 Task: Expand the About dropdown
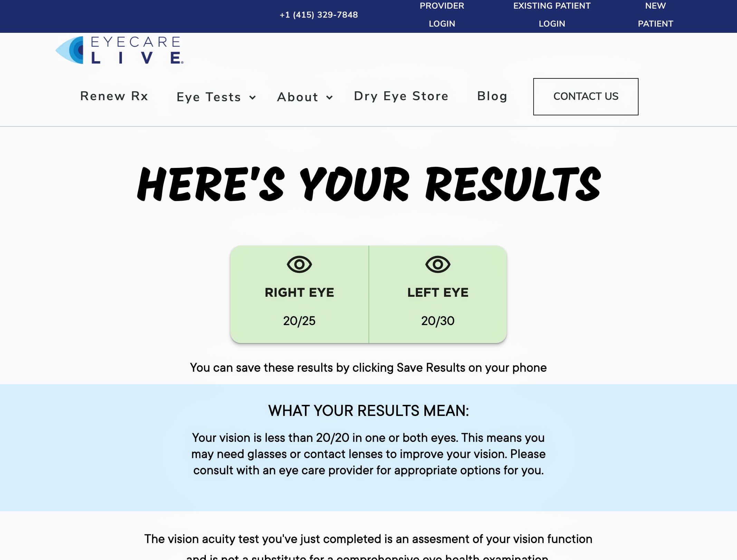[305, 96]
